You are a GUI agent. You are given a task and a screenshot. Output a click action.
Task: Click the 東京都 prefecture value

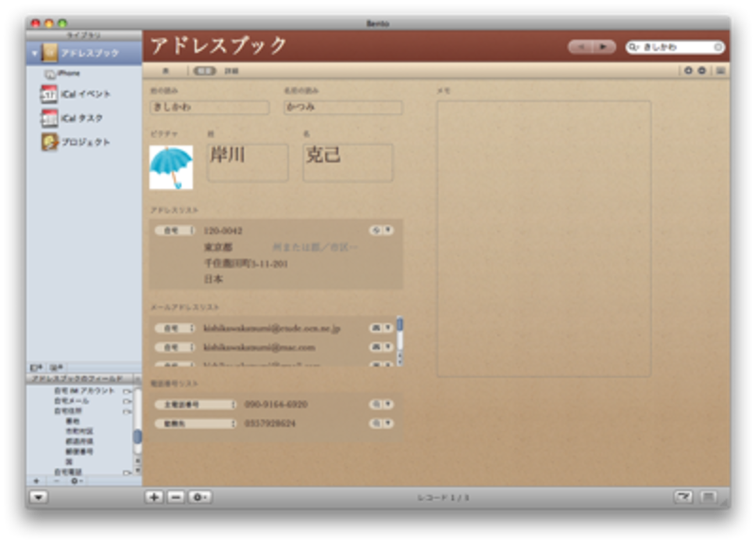218,247
